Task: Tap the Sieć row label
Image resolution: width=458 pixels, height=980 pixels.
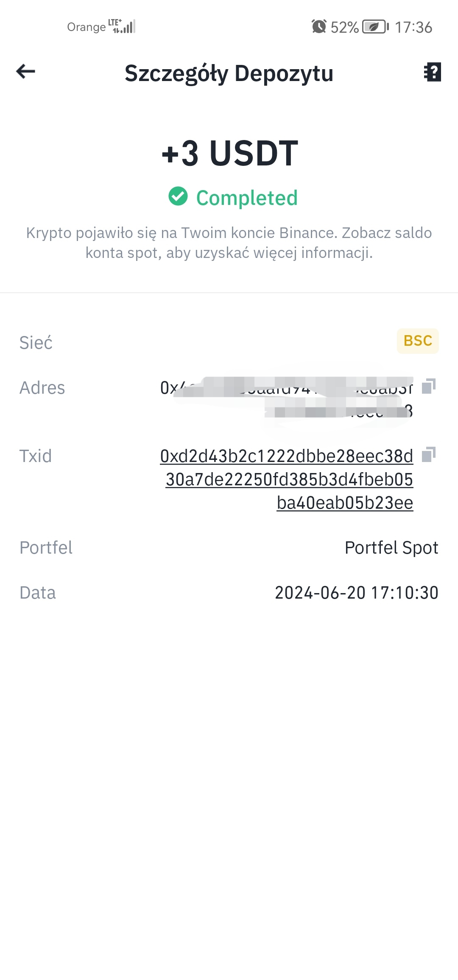Action: pos(36,342)
